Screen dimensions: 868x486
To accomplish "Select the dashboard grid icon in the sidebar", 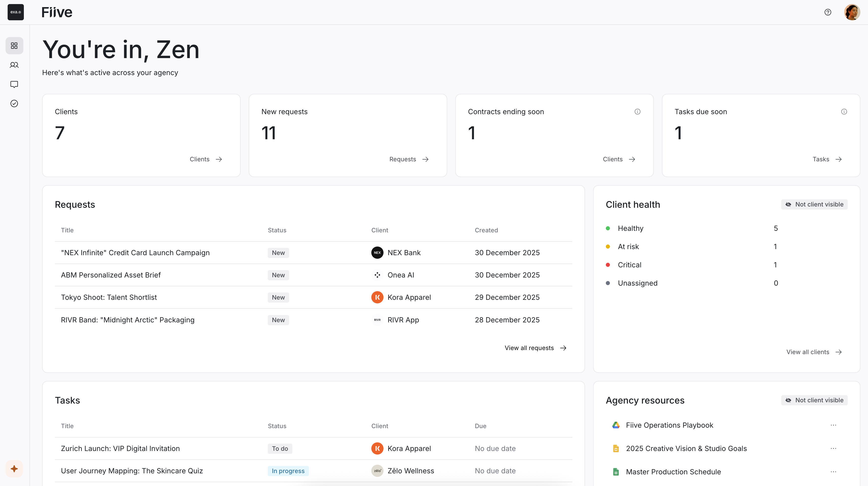I will [14, 46].
